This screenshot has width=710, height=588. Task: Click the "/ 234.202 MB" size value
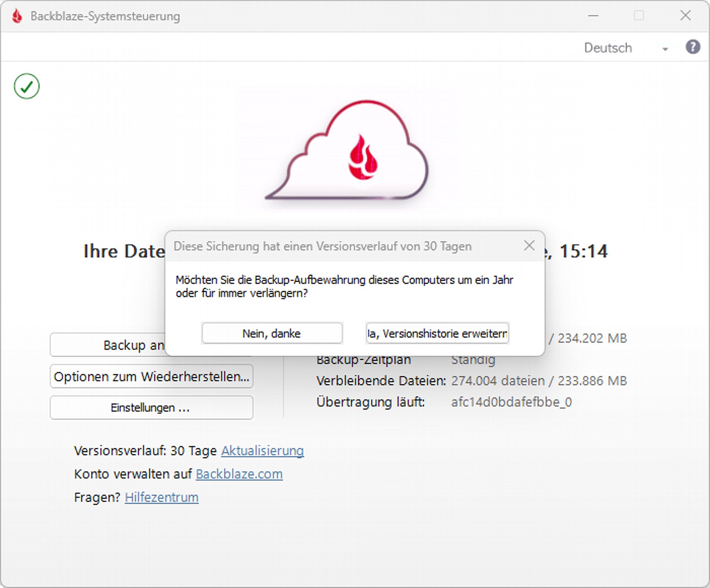tap(588, 338)
